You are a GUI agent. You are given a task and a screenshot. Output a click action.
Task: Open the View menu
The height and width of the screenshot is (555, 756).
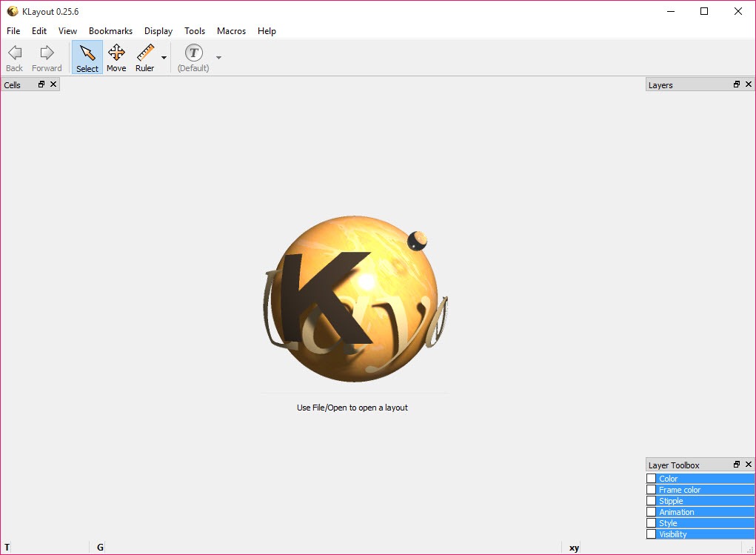[67, 31]
